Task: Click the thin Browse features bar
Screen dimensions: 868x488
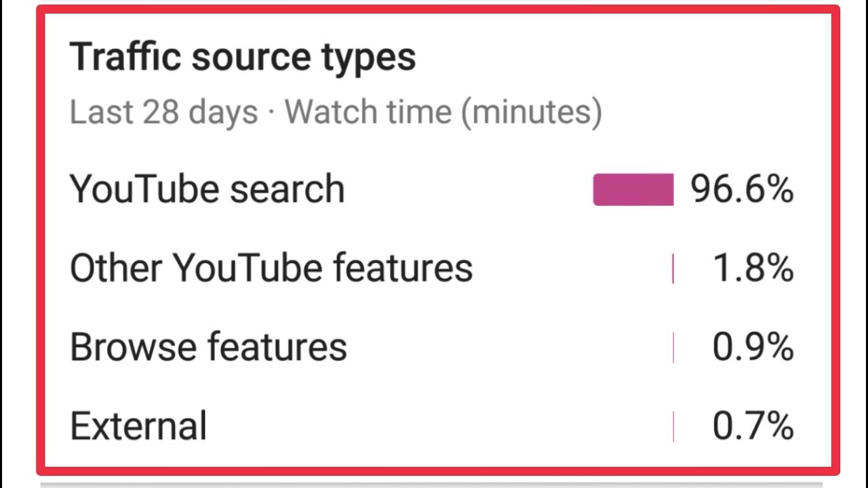Action: 673,348
